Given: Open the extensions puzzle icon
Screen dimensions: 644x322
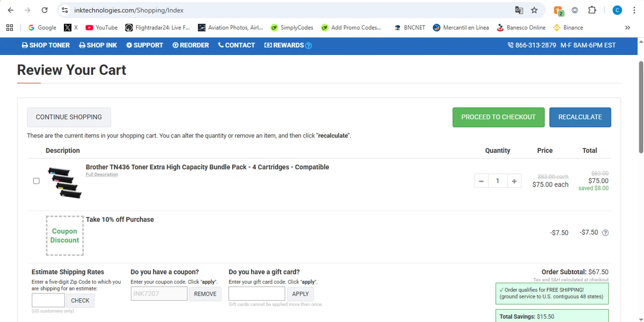Looking at the screenshot, I should tap(592, 10).
